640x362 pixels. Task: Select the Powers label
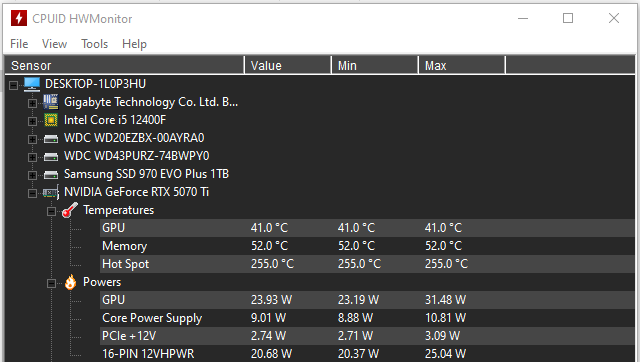(102, 282)
